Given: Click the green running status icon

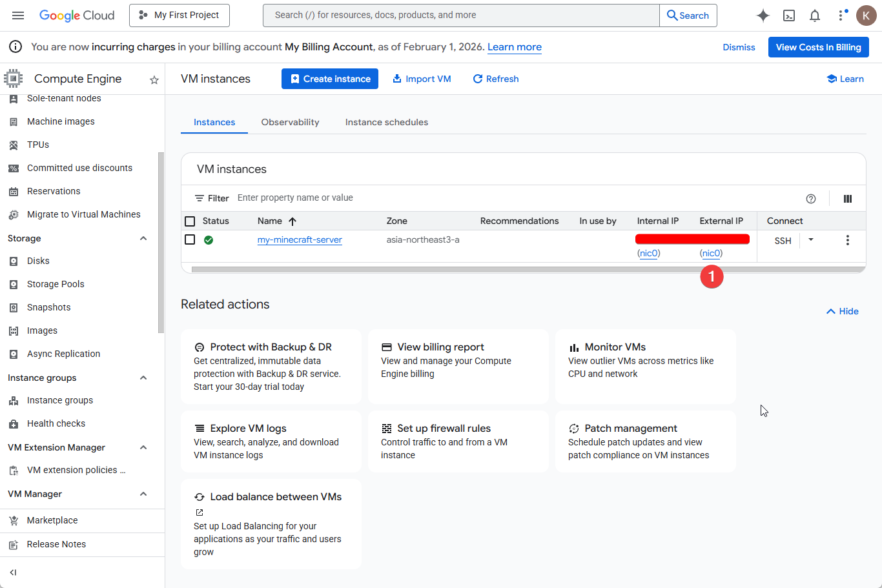Looking at the screenshot, I should click(209, 240).
